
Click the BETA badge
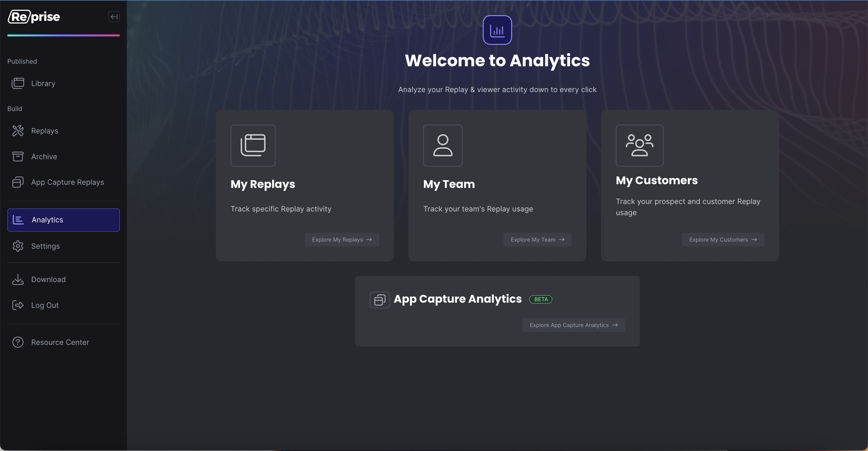tap(541, 299)
